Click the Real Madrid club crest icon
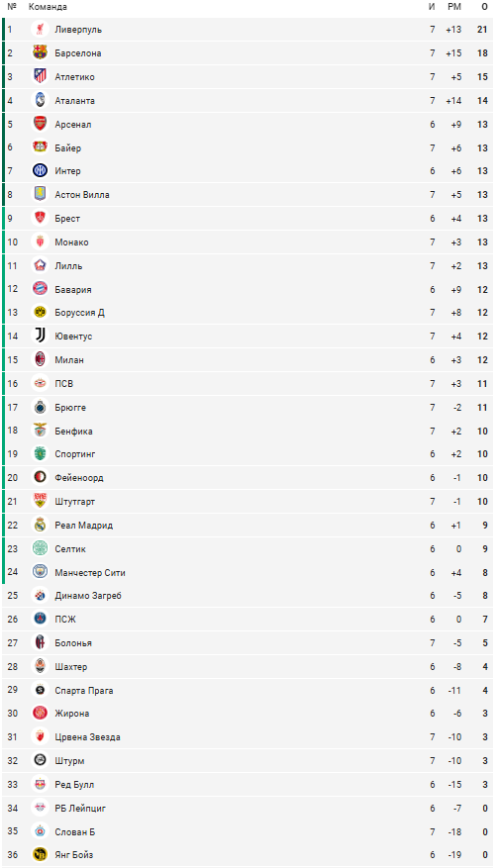Screen dimensions: 498x868 click(40, 525)
